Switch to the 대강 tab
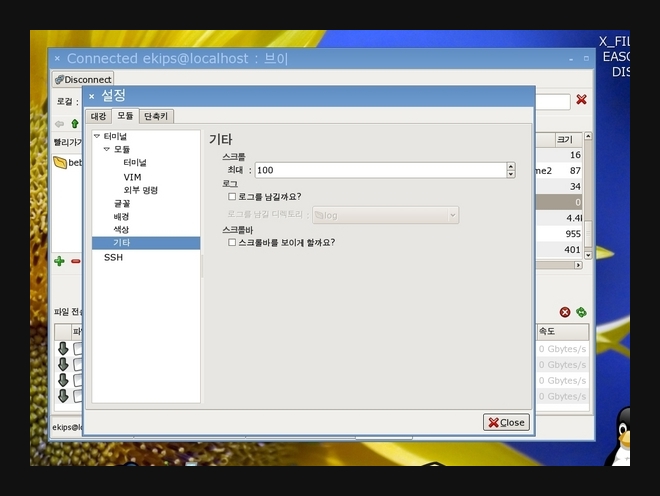660x496 pixels. (98, 116)
